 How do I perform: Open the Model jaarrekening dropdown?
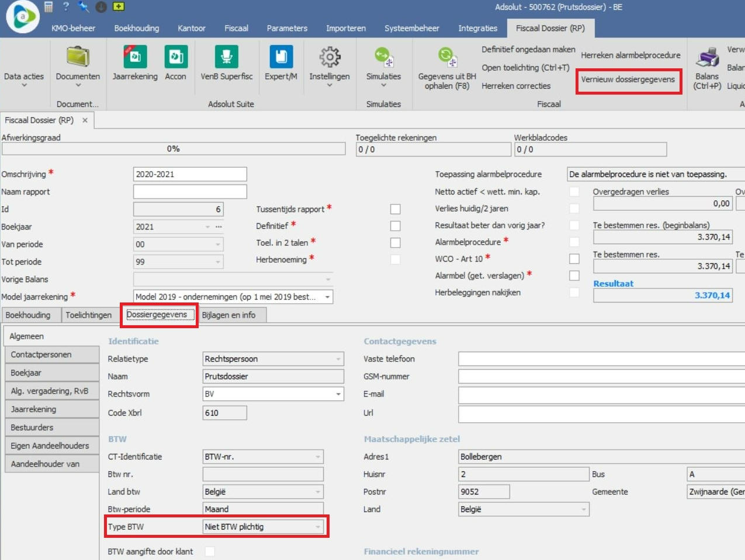click(328, 297)
